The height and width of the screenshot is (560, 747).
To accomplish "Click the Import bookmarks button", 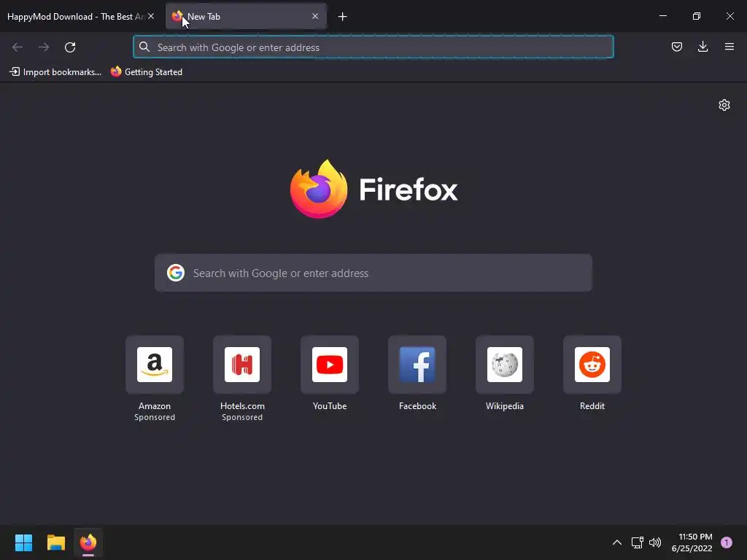I will (55, 72).
